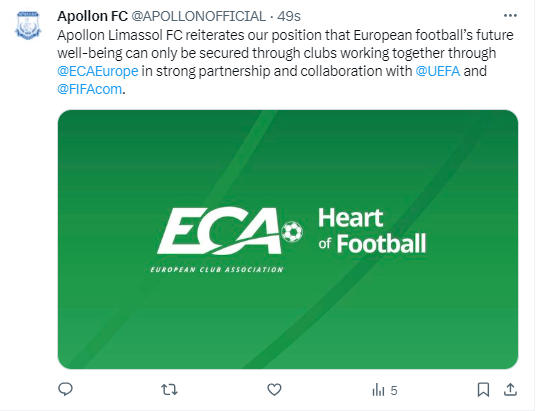Open the 49s timestamp link
538x411 pixels.
pos(289,16)
